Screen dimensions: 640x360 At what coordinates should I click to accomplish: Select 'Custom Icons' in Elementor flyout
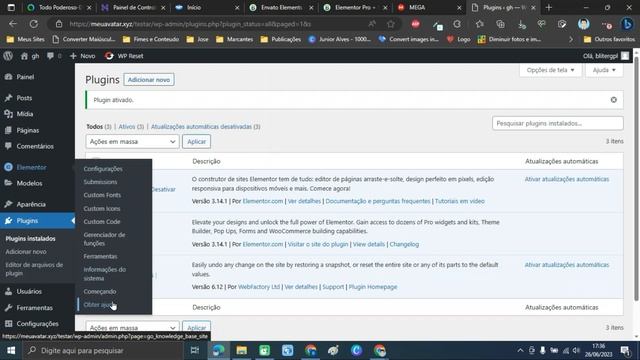coord(102,209)
